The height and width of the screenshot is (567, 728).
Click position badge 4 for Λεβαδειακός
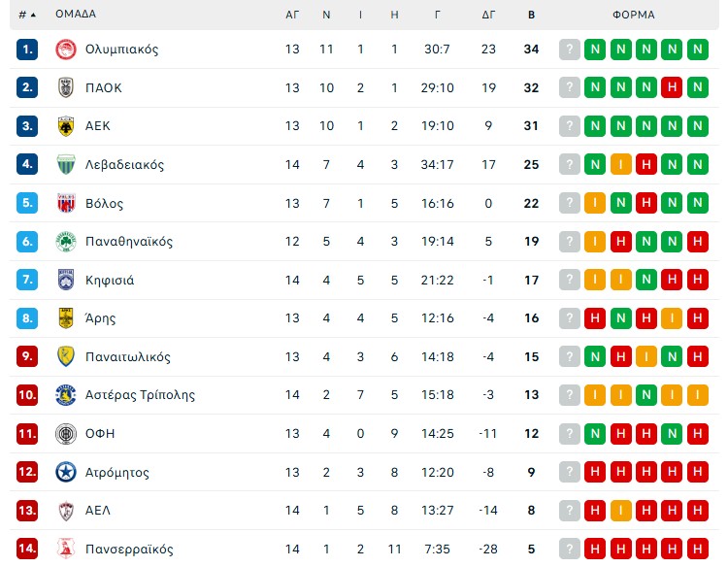[x=27, y=165]
